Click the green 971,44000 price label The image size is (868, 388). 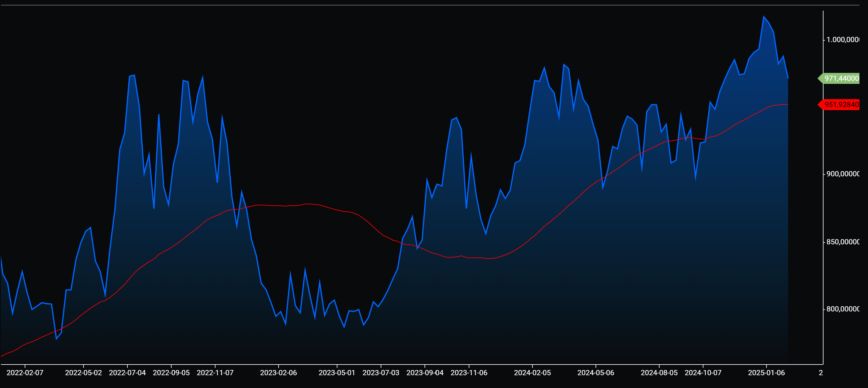(x=839, y=78)
